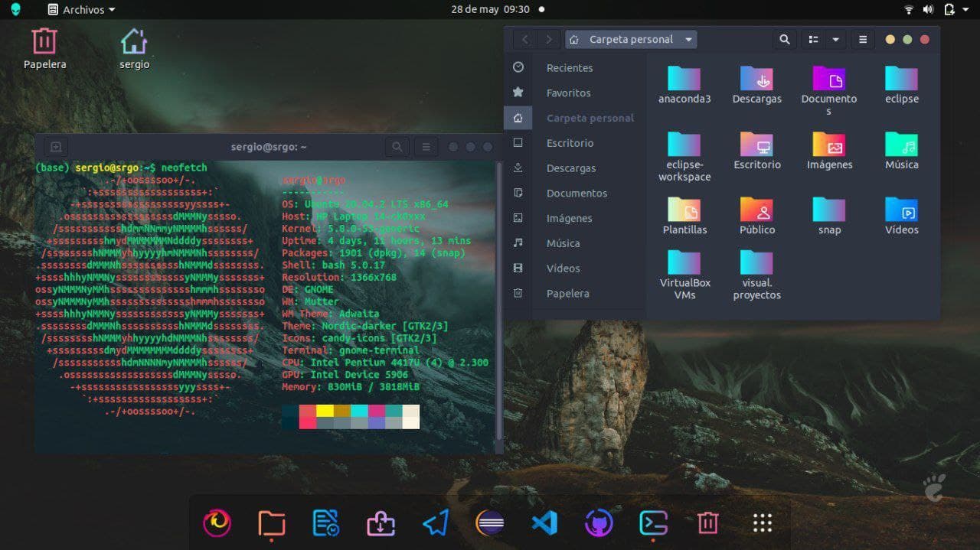Click the date and time in top bar
980x550 pixels.
click(490, 10)
